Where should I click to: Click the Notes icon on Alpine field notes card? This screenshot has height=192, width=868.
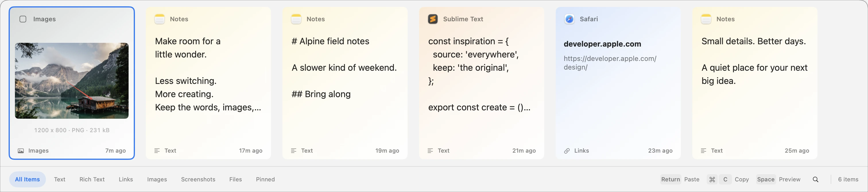pos(296,19)
